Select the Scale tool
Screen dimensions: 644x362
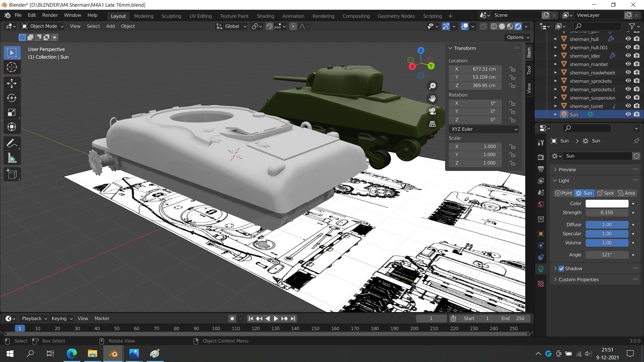coord(12,112)
